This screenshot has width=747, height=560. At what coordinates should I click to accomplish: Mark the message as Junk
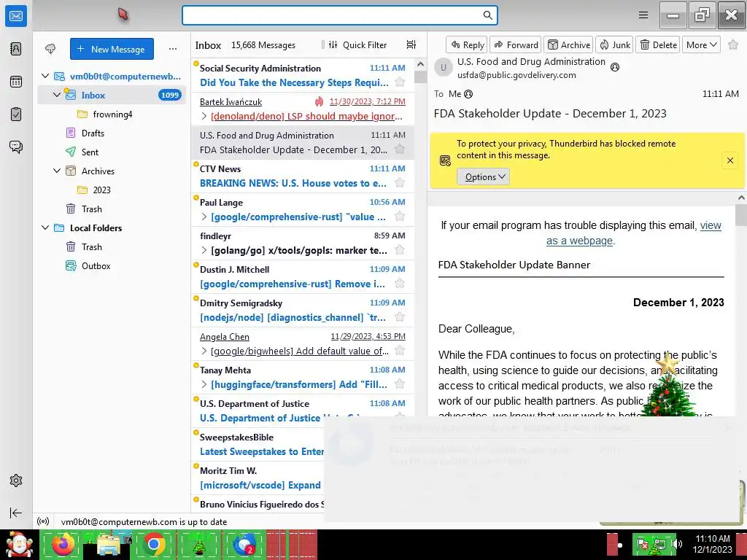click(614, 44)
